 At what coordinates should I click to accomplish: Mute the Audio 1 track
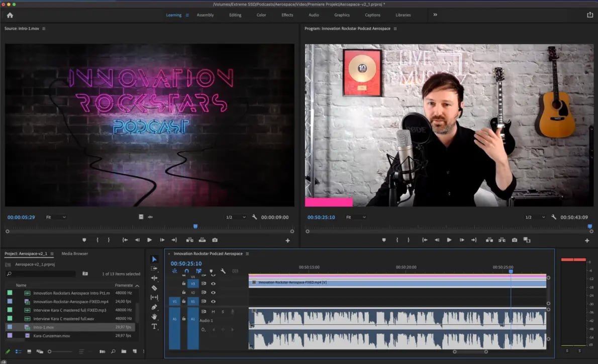213,312
